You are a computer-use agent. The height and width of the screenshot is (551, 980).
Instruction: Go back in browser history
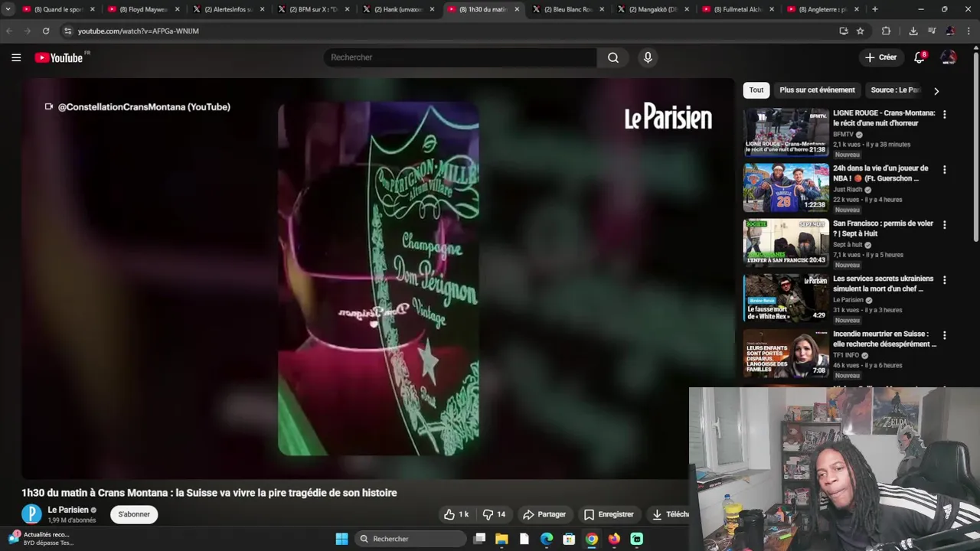coord(9,31)
